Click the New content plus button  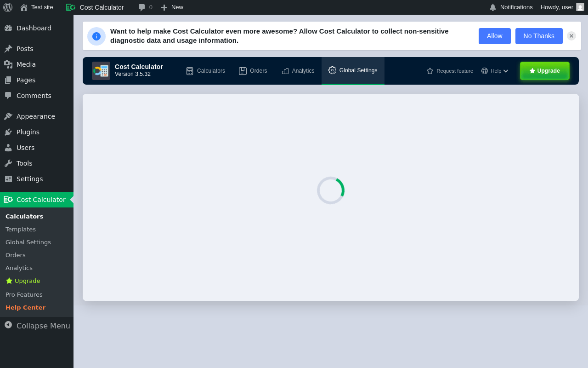pyautogui.click(x=172, y=7)
